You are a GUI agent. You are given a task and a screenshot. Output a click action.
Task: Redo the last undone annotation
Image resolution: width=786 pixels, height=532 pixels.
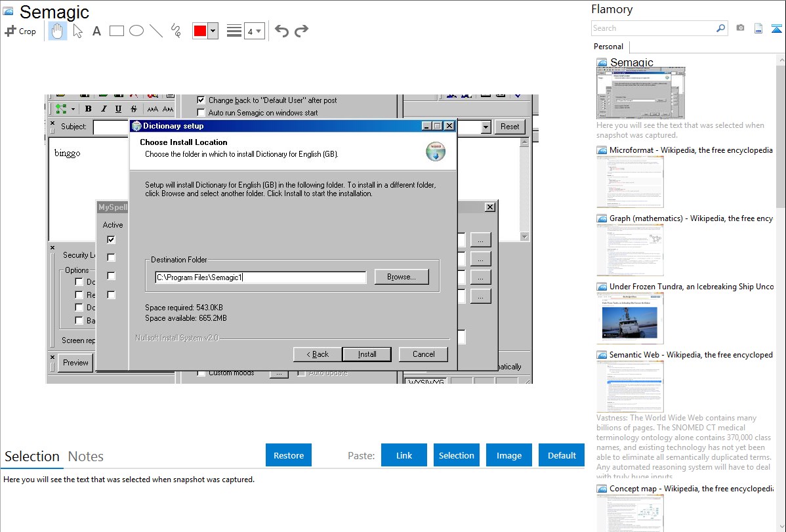pos(301,31)
